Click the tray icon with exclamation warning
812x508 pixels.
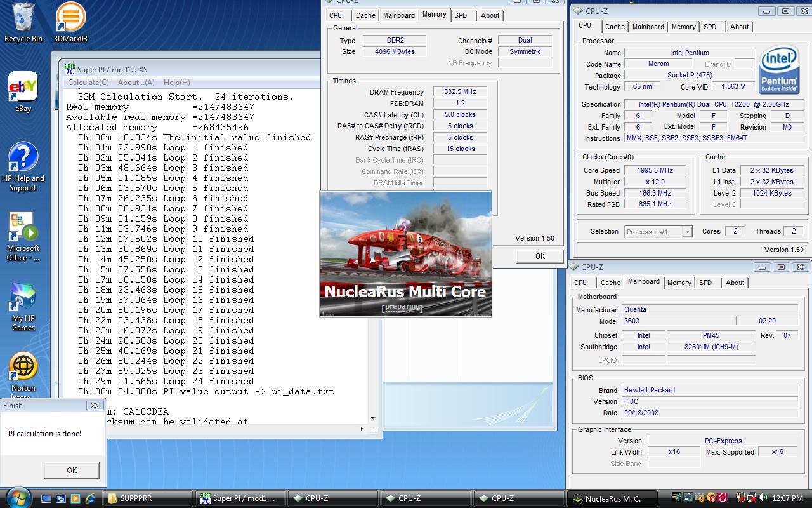click(x=700, y=497)
